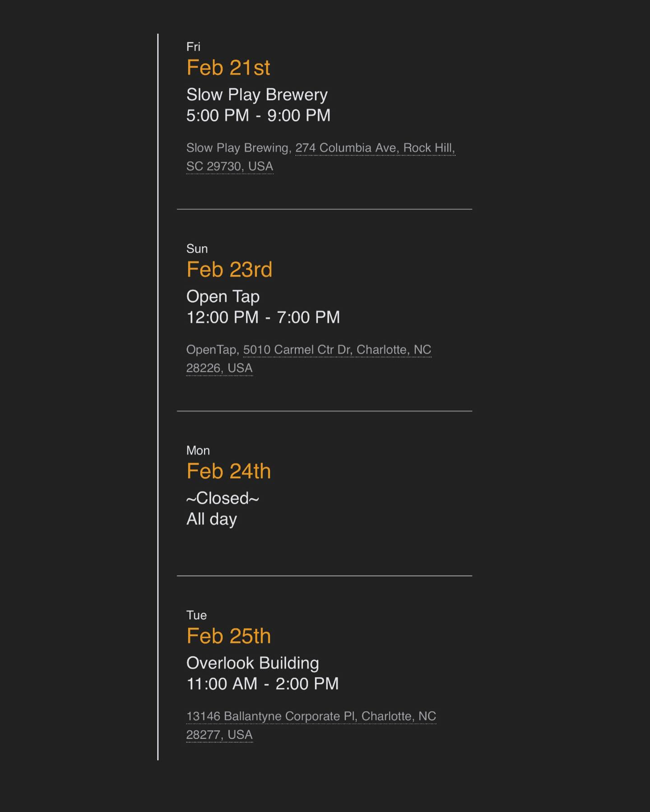Click the Slow Play Brewing venue name text
Screen dimensions: 650x812
coord(237,148)
